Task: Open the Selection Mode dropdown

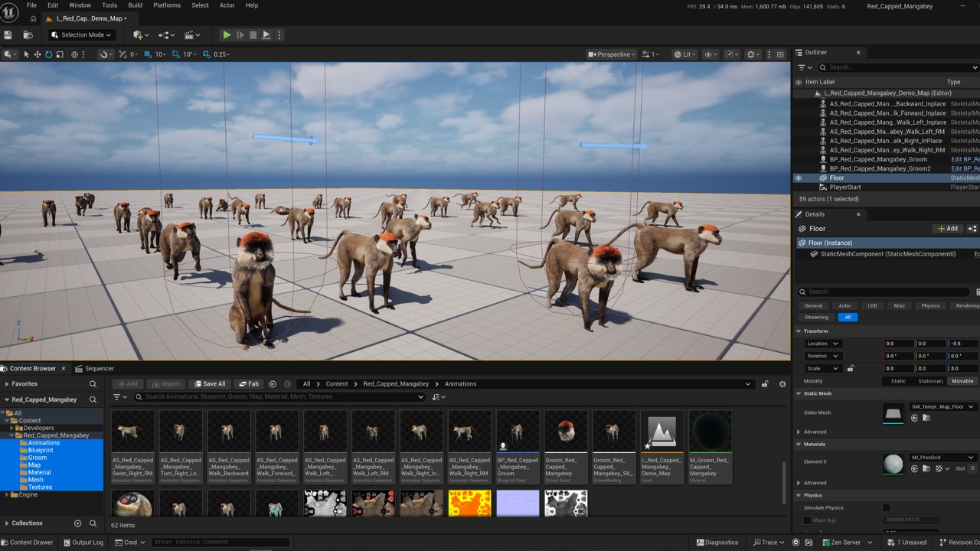Action: [82, 34]
